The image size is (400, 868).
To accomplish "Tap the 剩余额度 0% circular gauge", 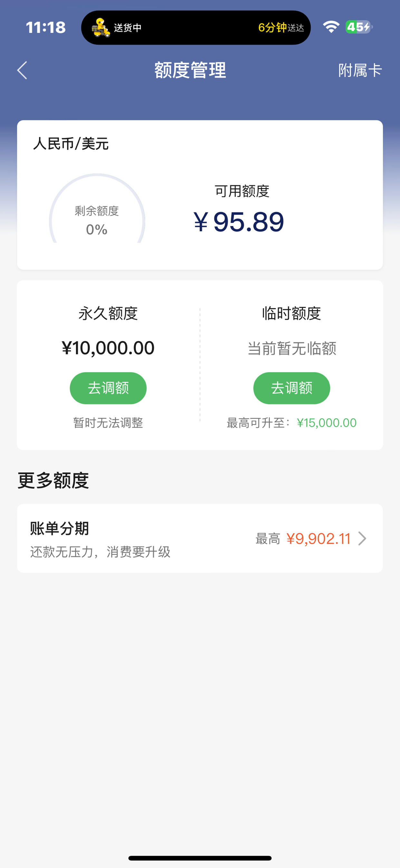I will [97, 209].
